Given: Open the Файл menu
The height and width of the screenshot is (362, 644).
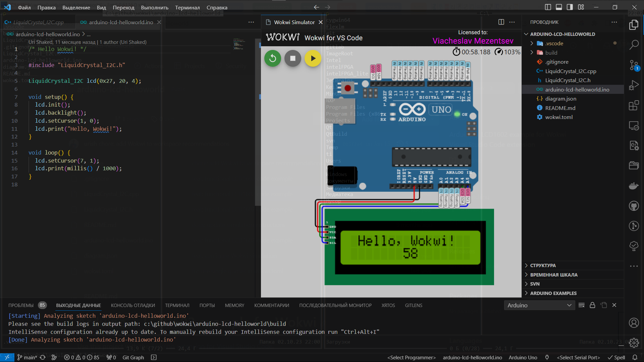Looking at the screenshot, I should coord(24,7).
